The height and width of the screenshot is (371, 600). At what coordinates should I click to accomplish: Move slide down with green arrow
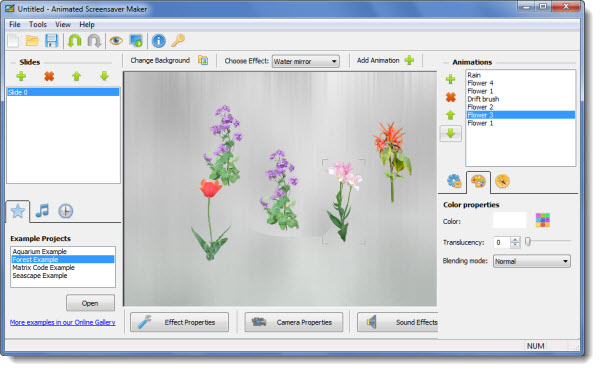[104, 76]
